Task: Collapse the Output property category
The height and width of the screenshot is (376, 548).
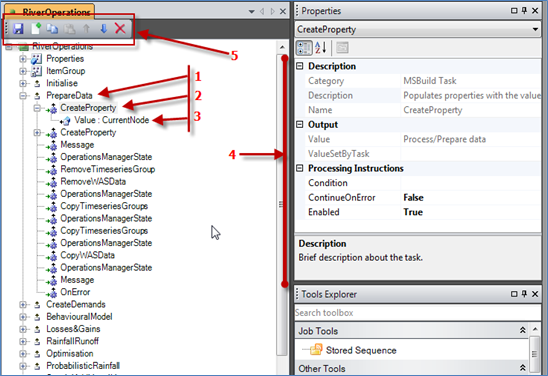Action: pyautogui.click(x=300, y=124)
